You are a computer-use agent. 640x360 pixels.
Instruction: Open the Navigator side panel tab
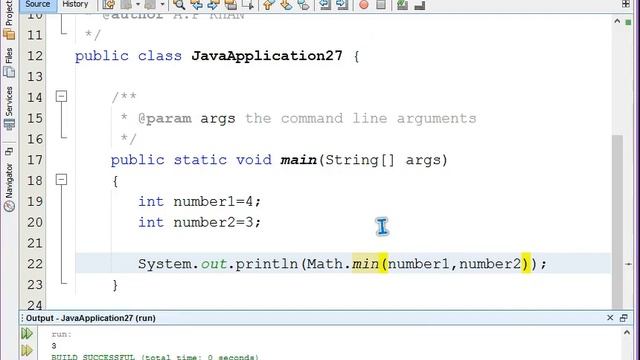point(9,187)
